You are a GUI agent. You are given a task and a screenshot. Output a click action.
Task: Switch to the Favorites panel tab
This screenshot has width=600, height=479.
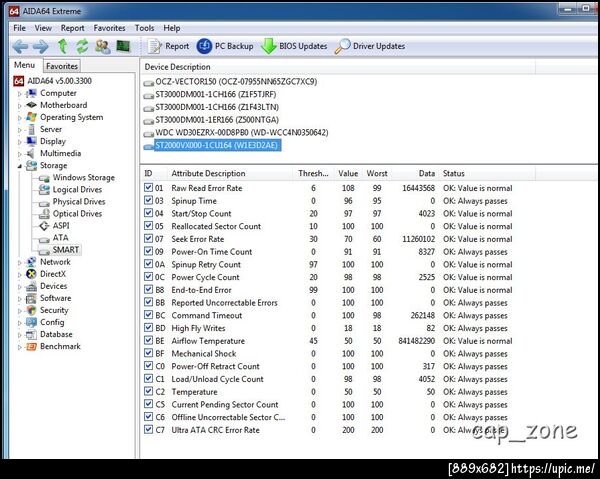62,66
